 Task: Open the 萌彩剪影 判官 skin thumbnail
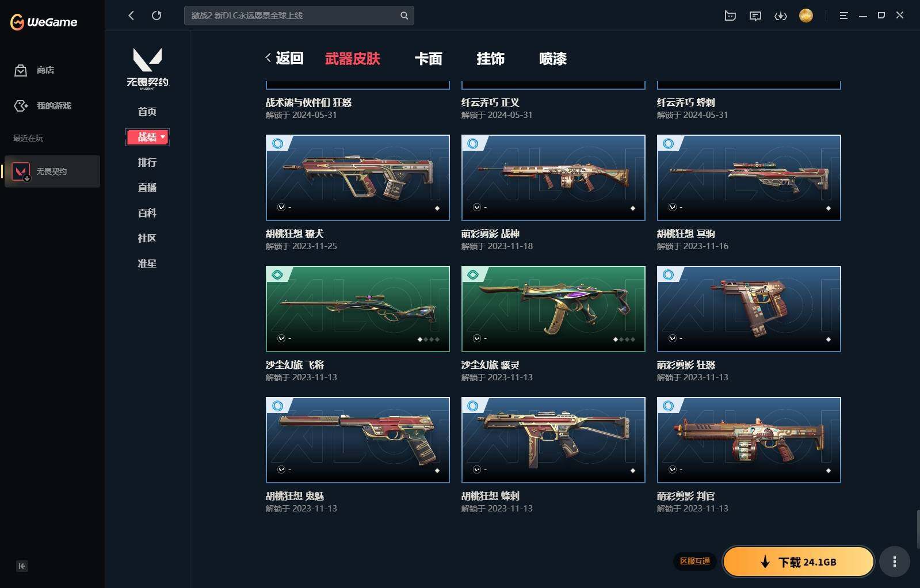click(749, 440)
